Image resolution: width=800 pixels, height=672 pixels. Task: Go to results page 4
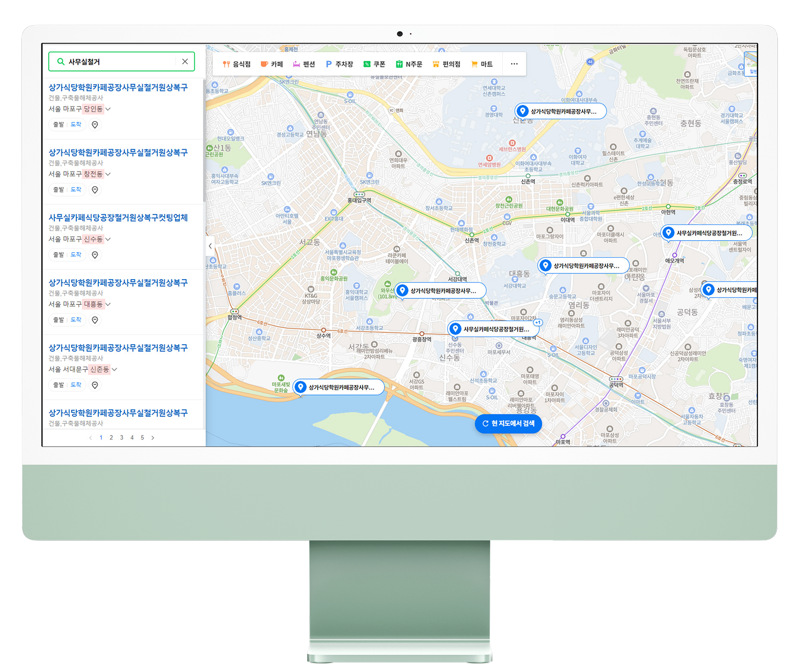point(132,437)
